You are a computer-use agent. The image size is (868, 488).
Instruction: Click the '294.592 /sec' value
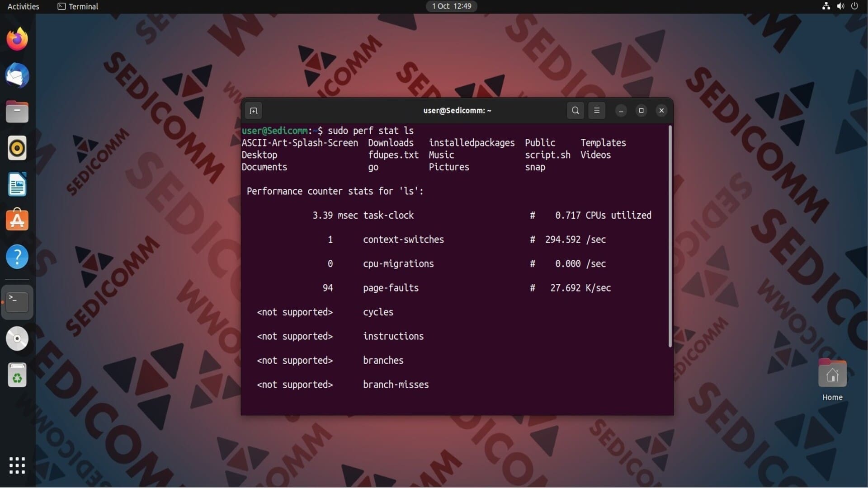click(576, 240)
